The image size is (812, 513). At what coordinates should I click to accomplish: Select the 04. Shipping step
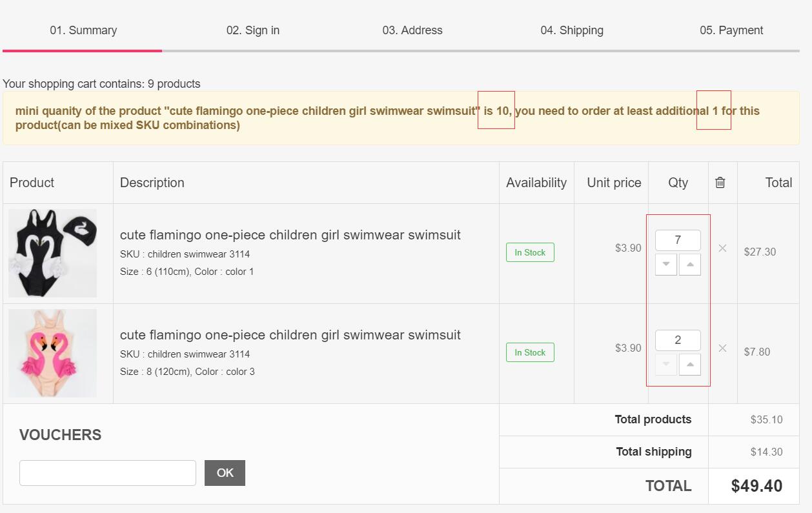[572, 30]
